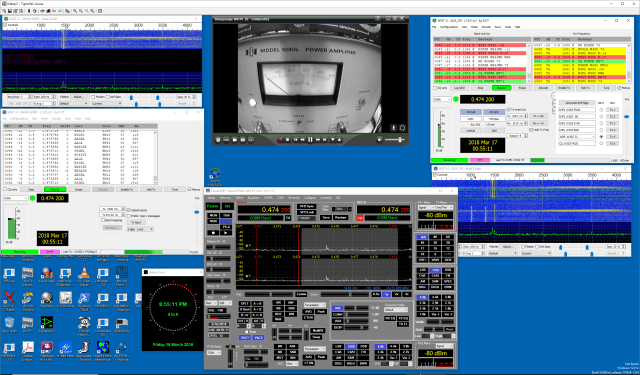Image resolution: width=640 pixels, height=375 pixels.
Task: Open Configurations menu in WSJT-X FT8 window
Action: point(449,27)
